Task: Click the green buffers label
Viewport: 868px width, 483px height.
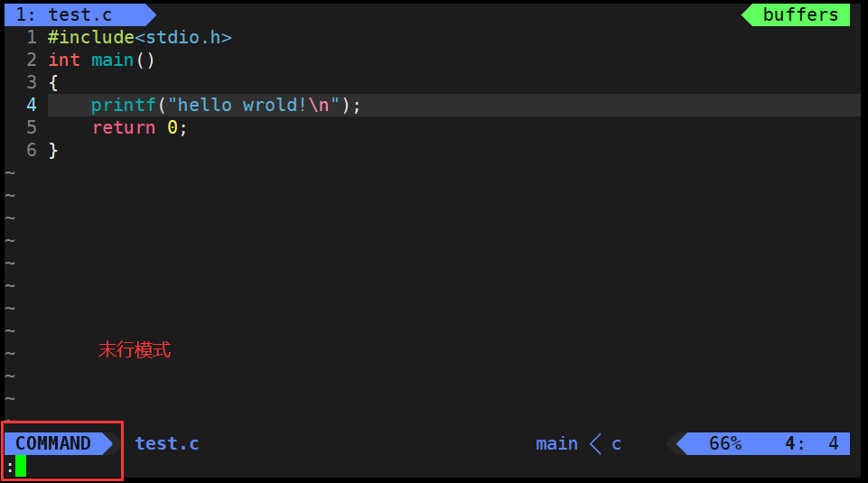Action: (x=800, y=15)
